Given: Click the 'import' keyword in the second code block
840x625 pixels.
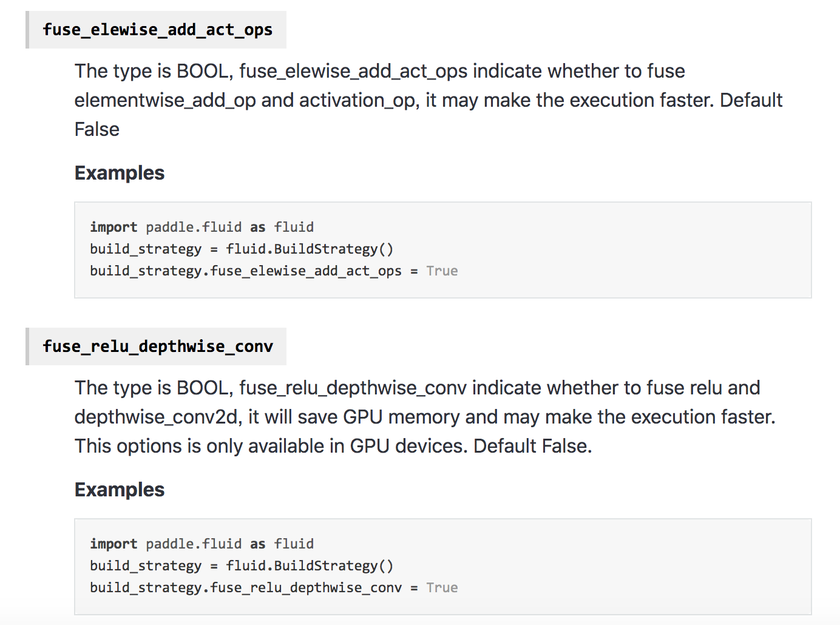Looking at the screenshot, I should 113,544.
